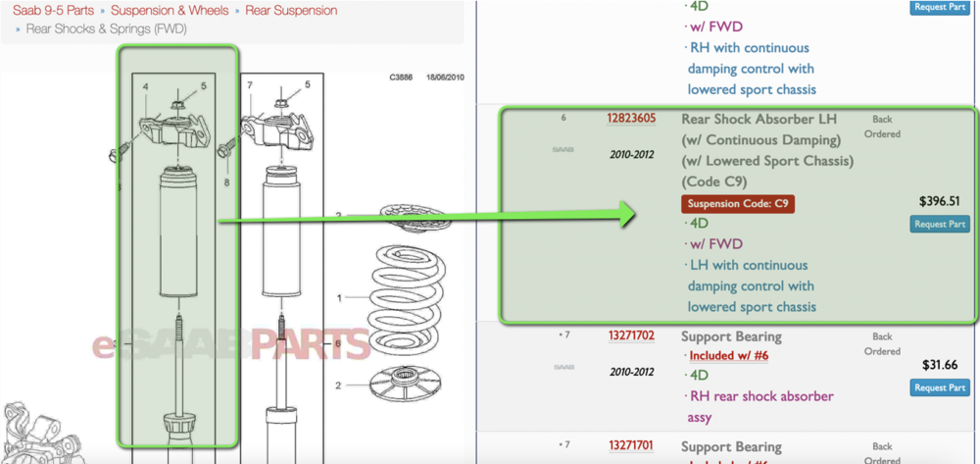Click Back Ordered status beside Rear Shock Absorber LH
Viewport: 980px width, 464px height.
(x=882, y=127)
